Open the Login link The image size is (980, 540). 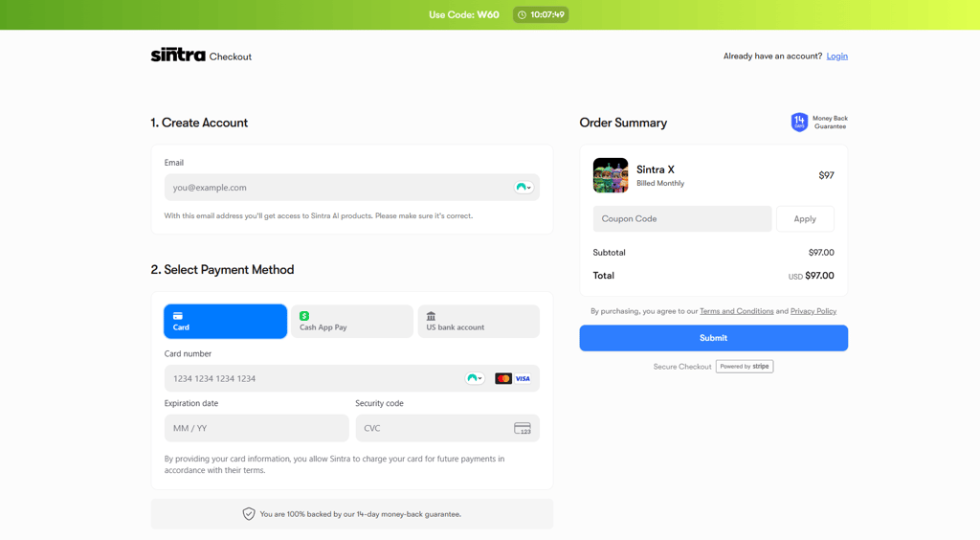(x=836, y=56)
